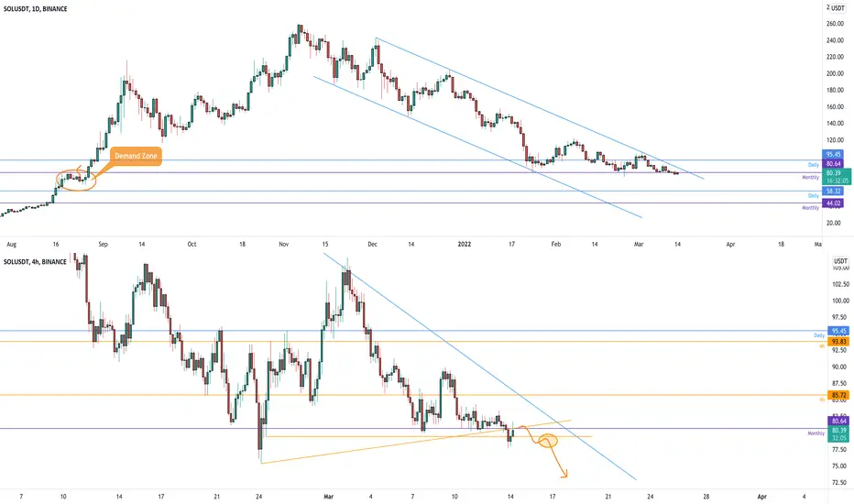
Task: Click the Monthly text label beside the 44.02 line
Action: (810, 208)
